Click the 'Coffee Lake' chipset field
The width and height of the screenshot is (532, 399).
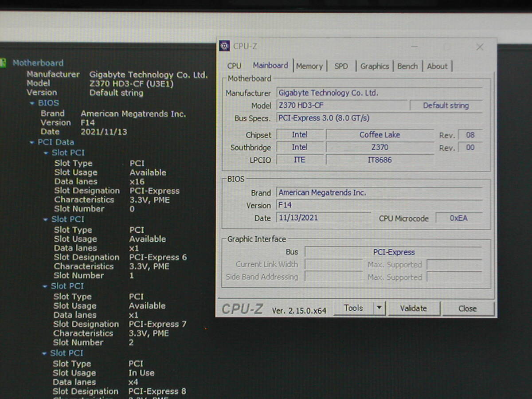380,135
